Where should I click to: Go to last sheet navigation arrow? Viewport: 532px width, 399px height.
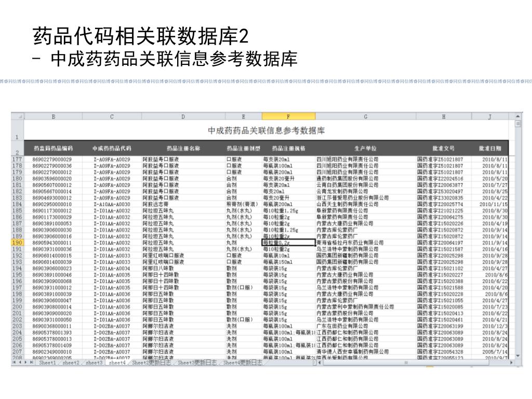[x=32, y=363]
